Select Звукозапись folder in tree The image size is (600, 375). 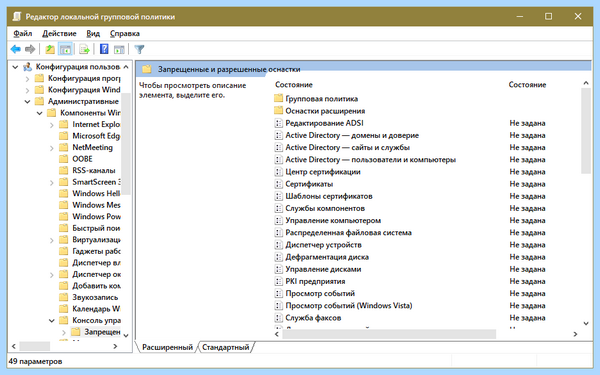click(89, 297)
